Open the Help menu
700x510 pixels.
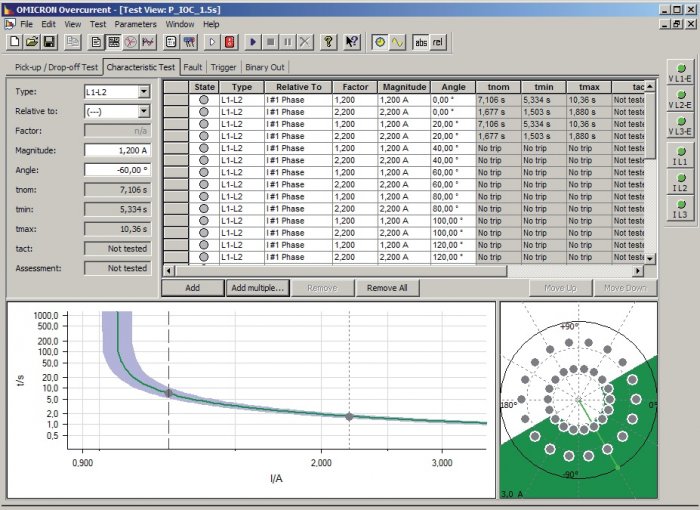[211, 24]
